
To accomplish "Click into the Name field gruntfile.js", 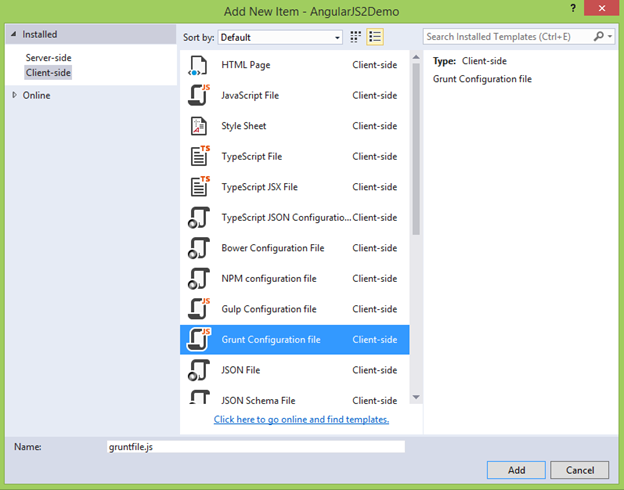I will tap(256, 447).
